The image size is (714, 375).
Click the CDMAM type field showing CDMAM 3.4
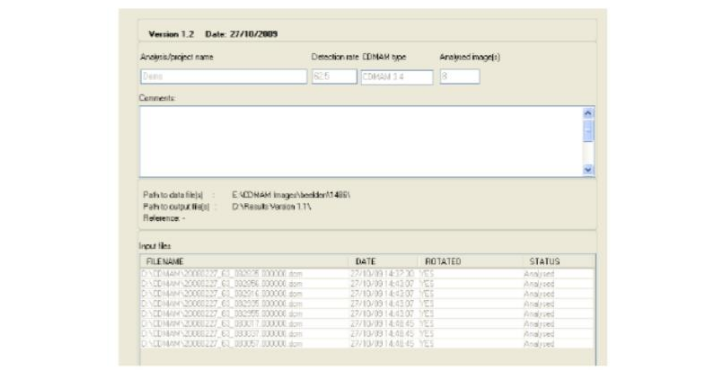click(x=397, y=77)
